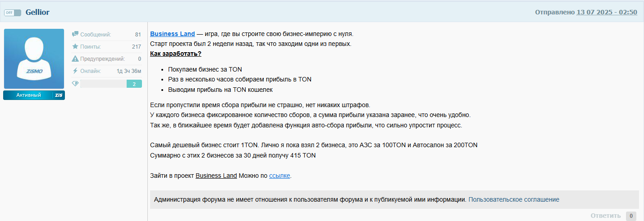Open Gellior's avatar image
This screenshot has width=644, height=221.
(x=34, y=59)
